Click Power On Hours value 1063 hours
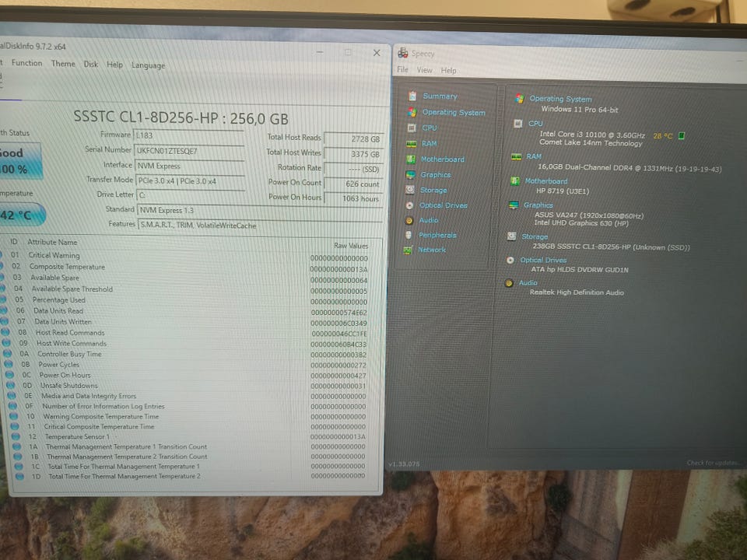 353,198
